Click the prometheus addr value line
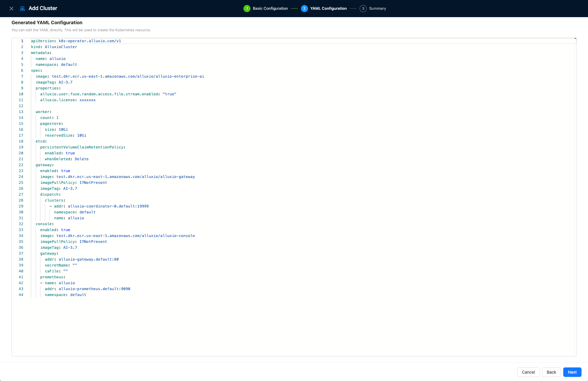Image resolution: width=588 pixels, height=381 pixels. (94, 289)
